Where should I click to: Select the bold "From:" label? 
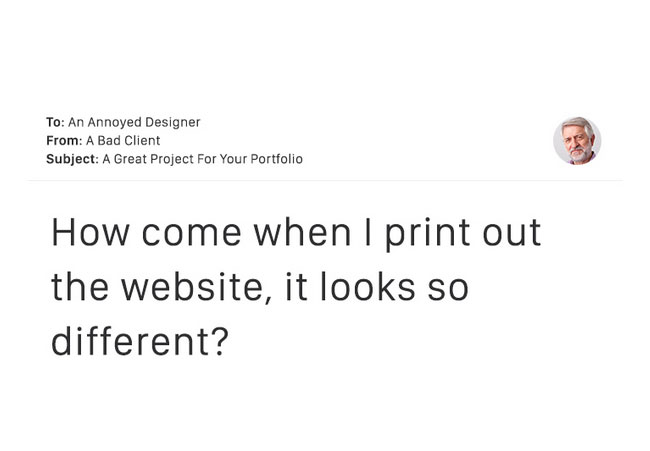click(x=64, y=141)
